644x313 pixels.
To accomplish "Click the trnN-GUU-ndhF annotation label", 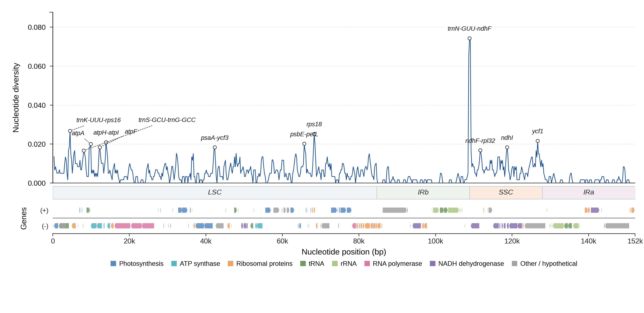I will tap(470, 29).
